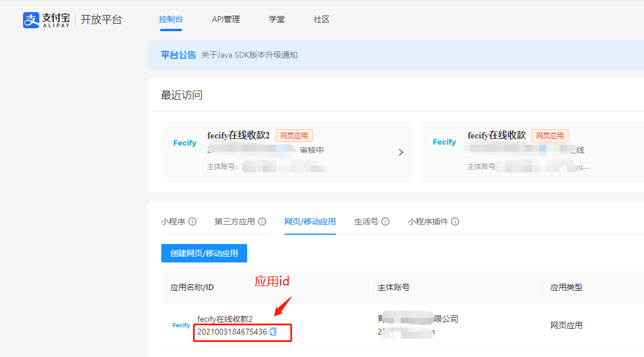The width and height of the screenshot is (644, 357).
Task: Copy the app ID 2021003184675436
Action: coord(273,332)
